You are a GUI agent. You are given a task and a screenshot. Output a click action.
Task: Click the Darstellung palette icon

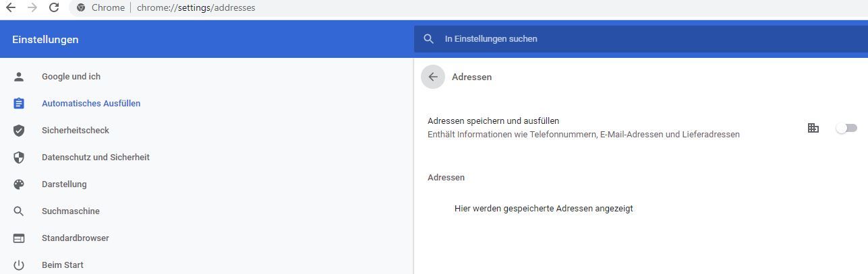(19, 184)
